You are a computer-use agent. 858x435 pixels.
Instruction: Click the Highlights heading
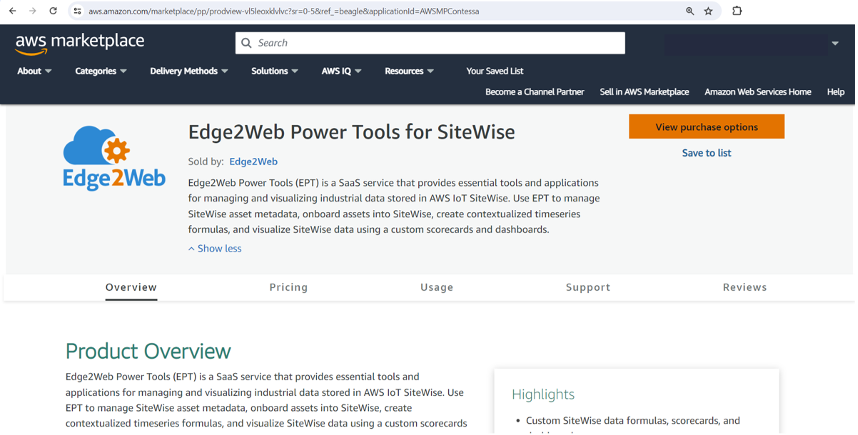tap(543, 395)
